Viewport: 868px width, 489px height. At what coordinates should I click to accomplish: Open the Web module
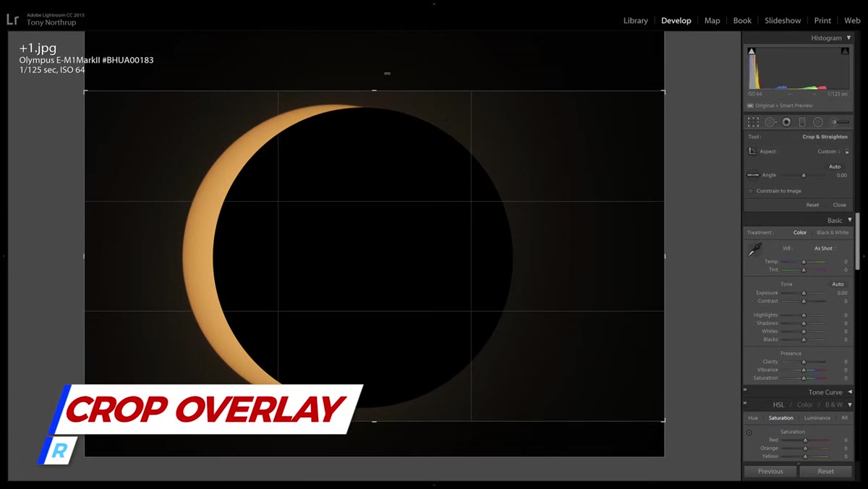(852, 20)
